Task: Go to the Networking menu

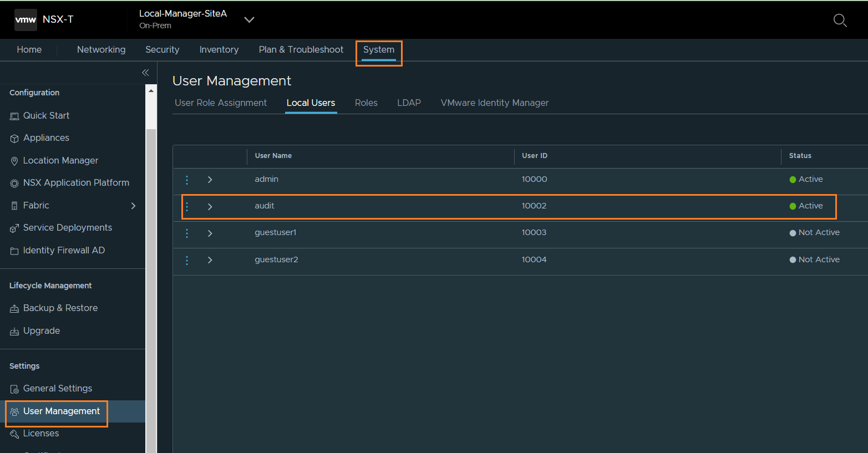Action: pyautogui.click(x=101, y=50)
